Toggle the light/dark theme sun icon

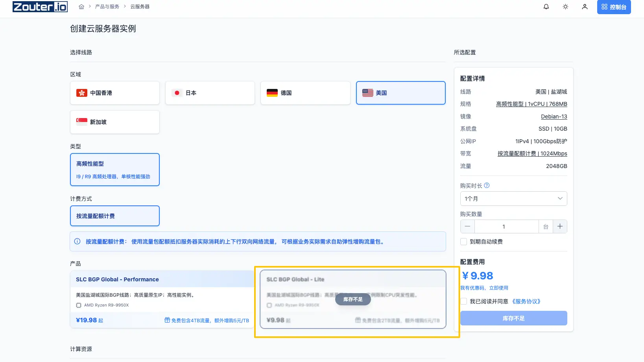click(565, 7)
